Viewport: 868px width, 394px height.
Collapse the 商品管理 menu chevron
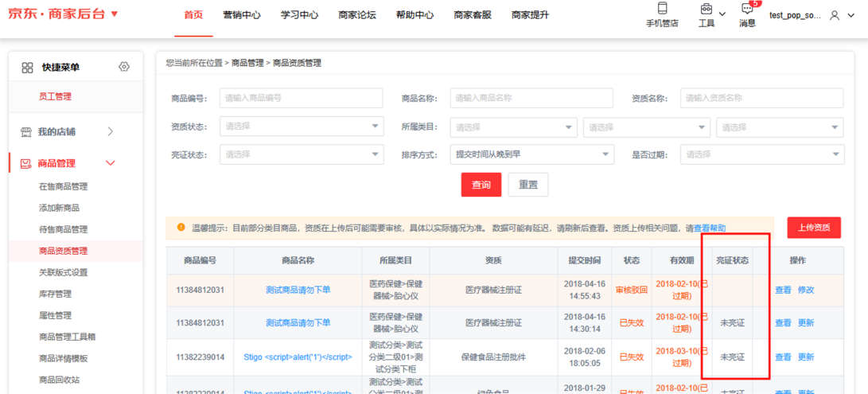[x=110, y=163]
